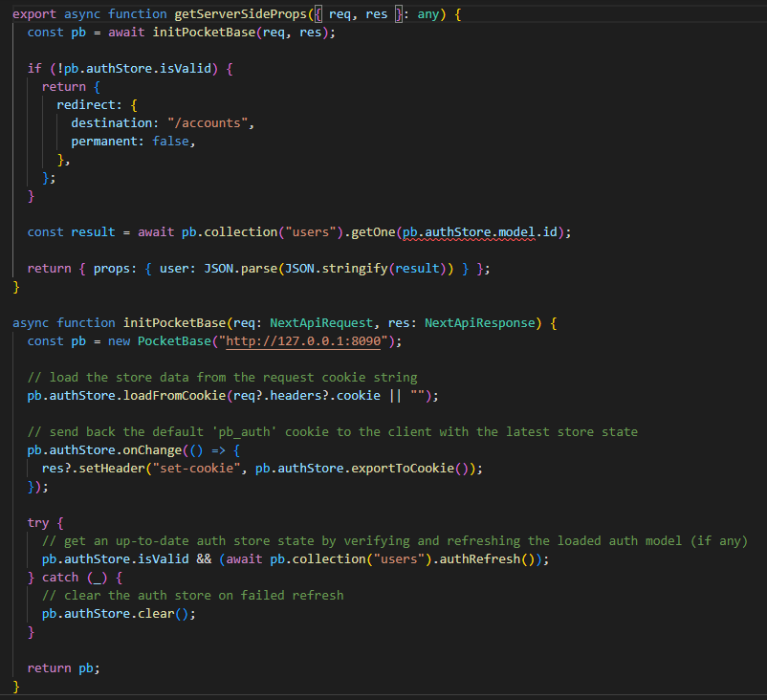Click the 'user:' key in return statement
Viewport: 767px width, 700px height.
178,268
